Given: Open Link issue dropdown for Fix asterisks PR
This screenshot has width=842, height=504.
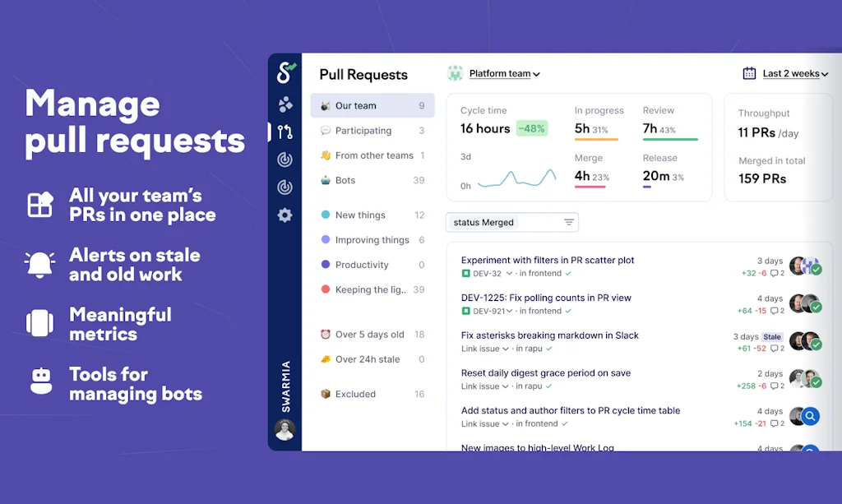Looking at the screenshot, I should (484, 349).
